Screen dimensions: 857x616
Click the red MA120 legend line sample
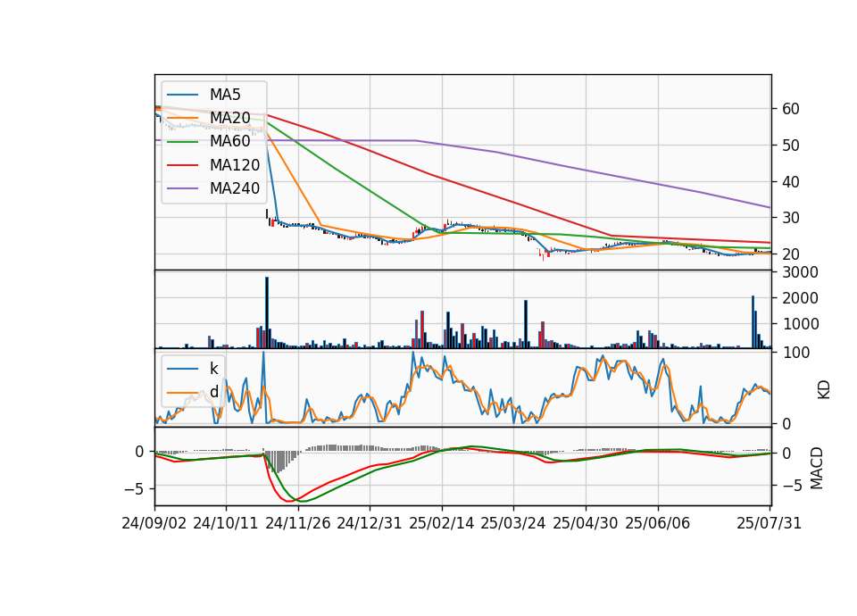tap(182, 166)
